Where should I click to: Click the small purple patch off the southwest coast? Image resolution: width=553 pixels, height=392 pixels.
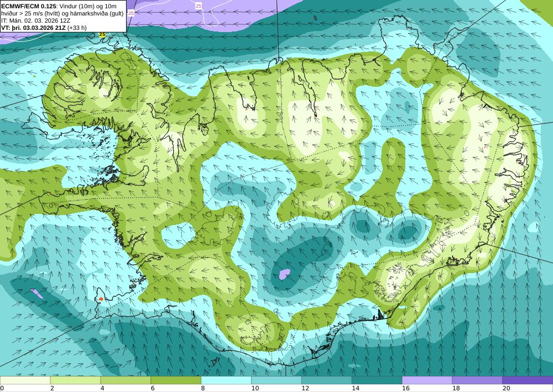coord(36,294)
